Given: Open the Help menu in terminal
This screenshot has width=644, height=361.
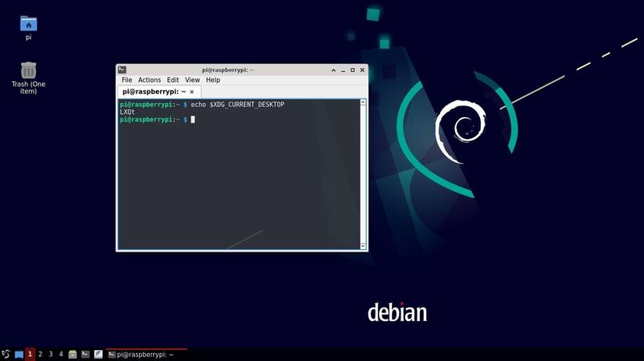Looking at the screenshot, I should click(x=213, y=80).
